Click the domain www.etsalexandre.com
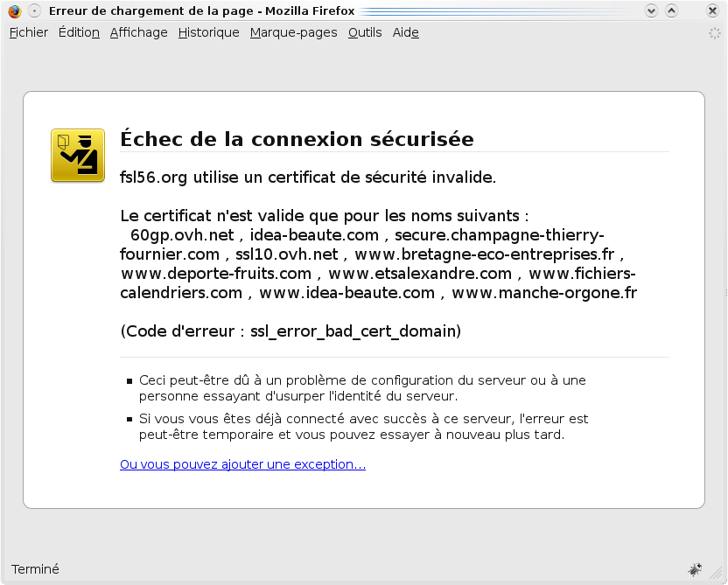The width and height of the screenshot is (728, 585). [420, 274]
